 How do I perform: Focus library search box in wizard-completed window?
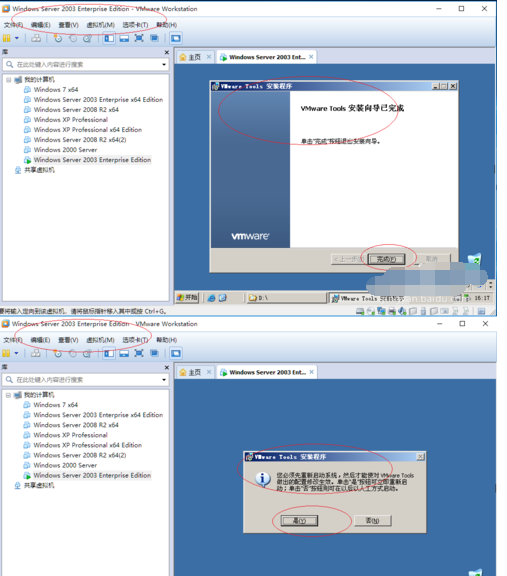[x=85, y=65]
